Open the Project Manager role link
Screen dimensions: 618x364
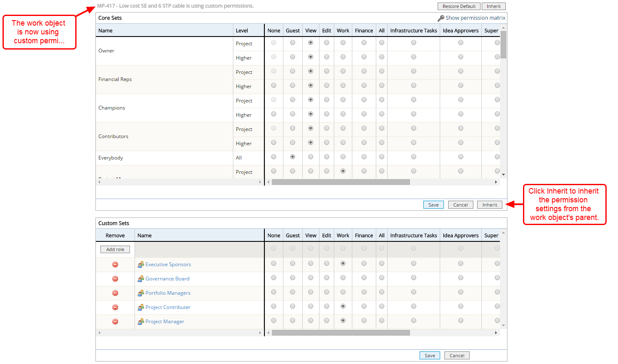[165, 322]
